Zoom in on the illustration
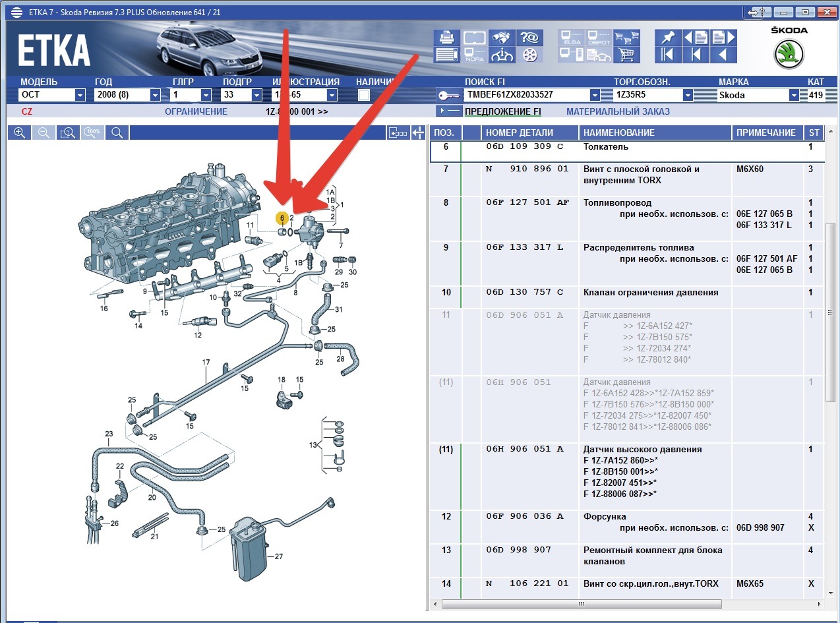The image size is (840, 623). point(20,133)
